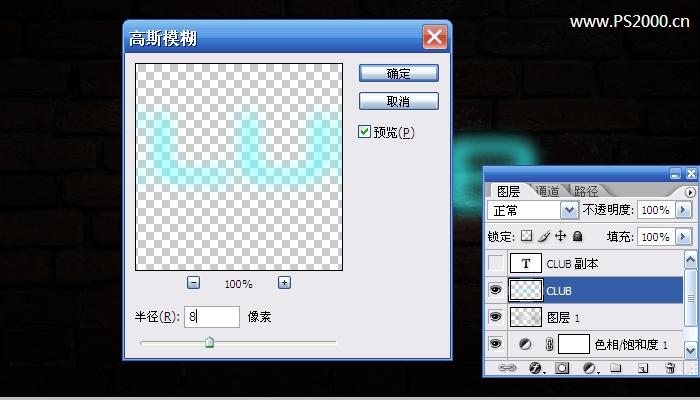
Task: Close the layers palette window
Action: click(x=691, y=174)
